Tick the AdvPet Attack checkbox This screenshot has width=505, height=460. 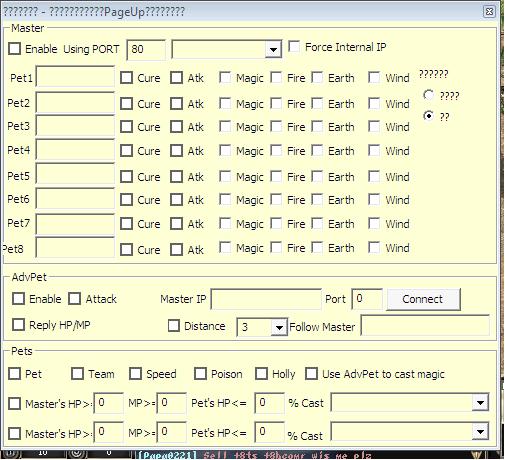click(74, 298)
